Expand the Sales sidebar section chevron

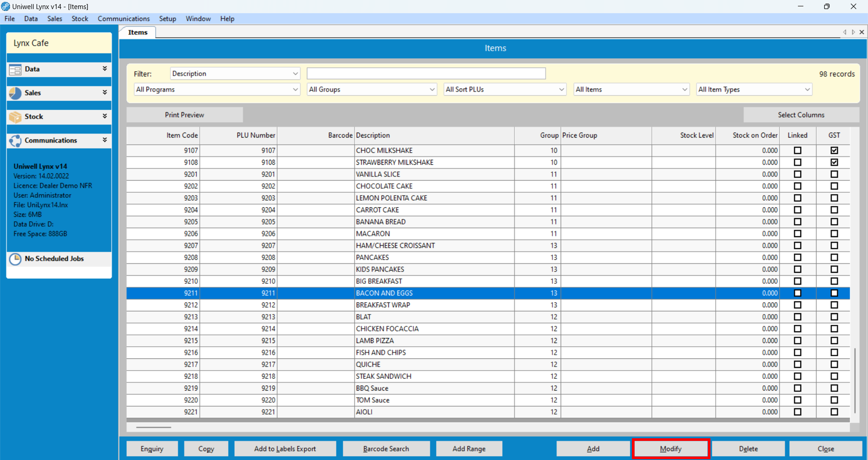pyautogui.click(x=105, y=93)
